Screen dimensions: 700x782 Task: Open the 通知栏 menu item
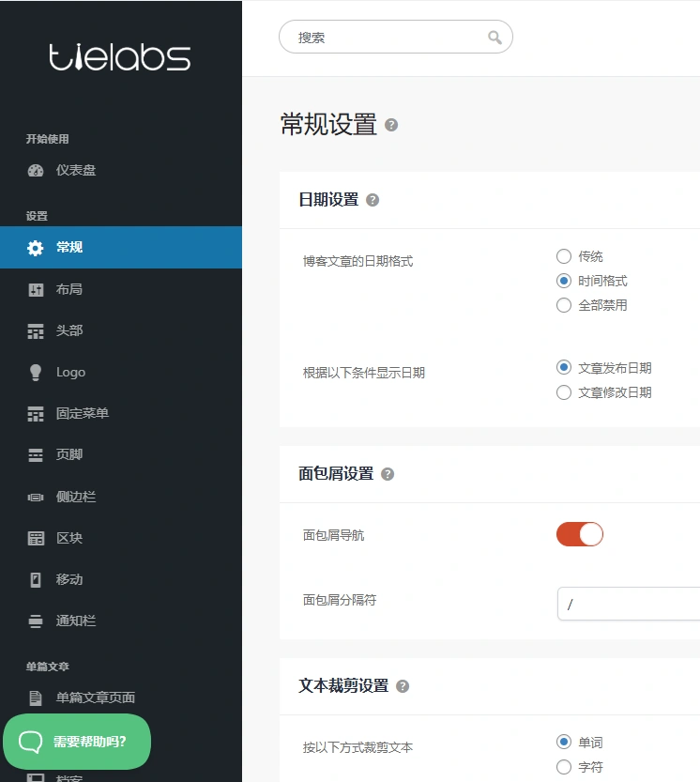(x=121, y=621)
